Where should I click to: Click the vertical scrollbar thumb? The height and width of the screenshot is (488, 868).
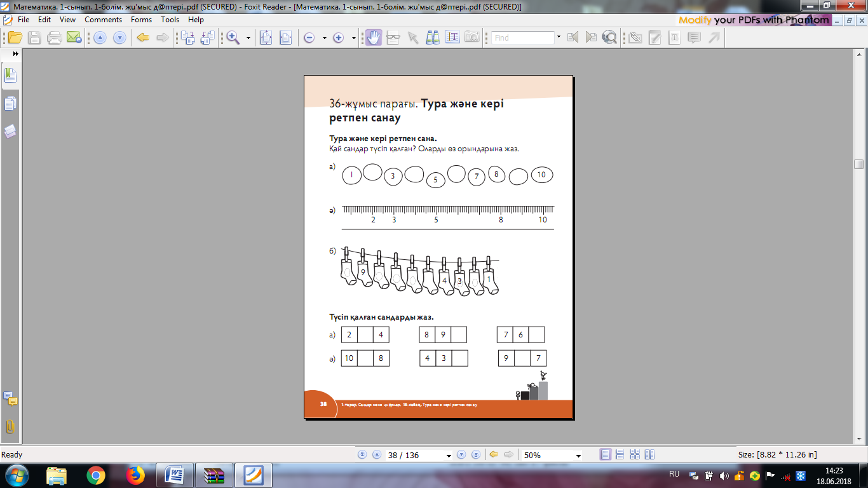click(x=859, y=165)
